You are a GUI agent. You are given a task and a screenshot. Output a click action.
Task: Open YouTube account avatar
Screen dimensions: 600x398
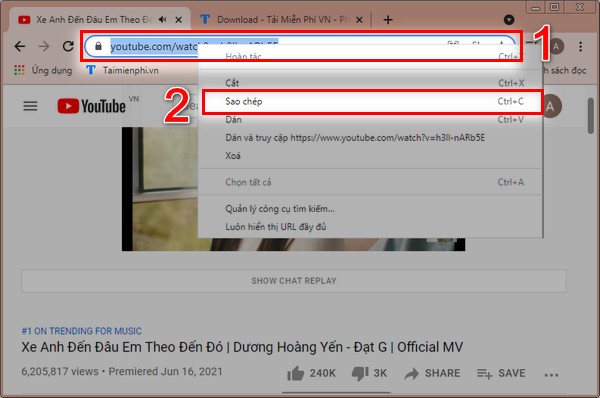click(551, 106)
